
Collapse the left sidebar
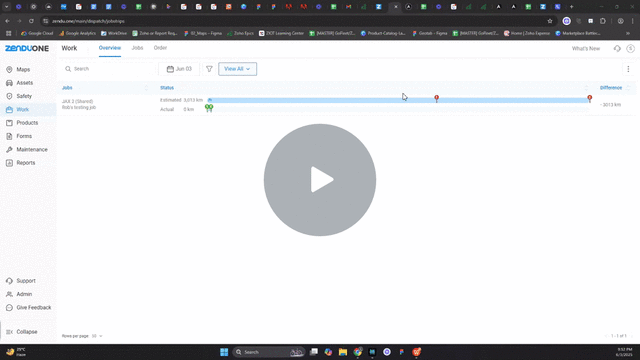point(27,332)
